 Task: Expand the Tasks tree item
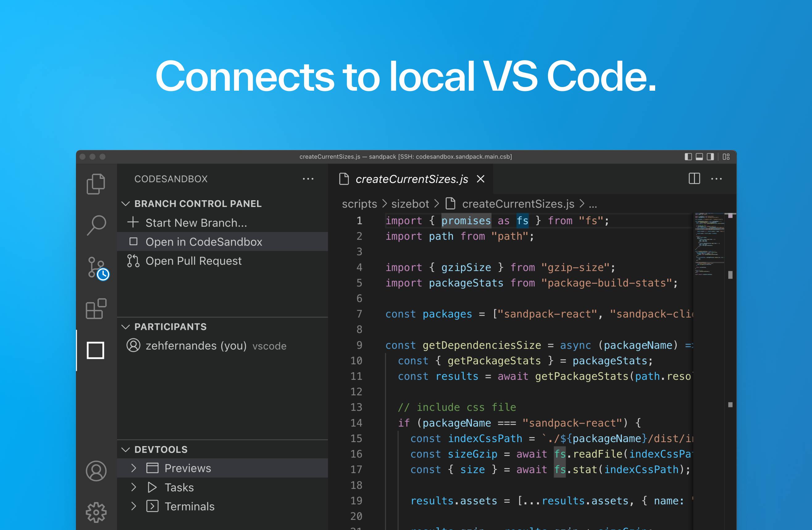[134, 487]
